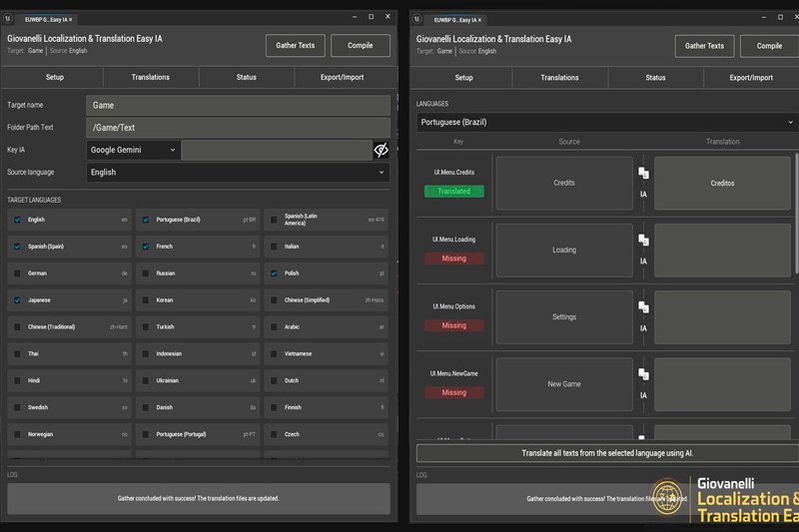This screenshot has width=799, height=532.
Task: Open Export/Import tab in right window
Action: 751,78
